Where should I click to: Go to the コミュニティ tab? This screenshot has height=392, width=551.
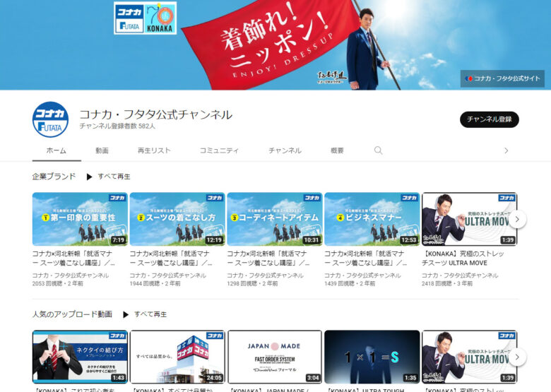[219, 150]
